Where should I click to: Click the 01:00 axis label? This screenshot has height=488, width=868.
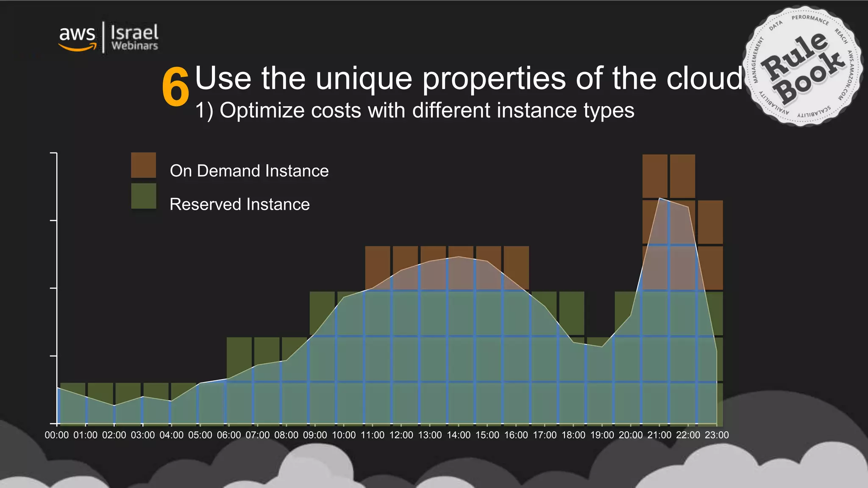85,435
